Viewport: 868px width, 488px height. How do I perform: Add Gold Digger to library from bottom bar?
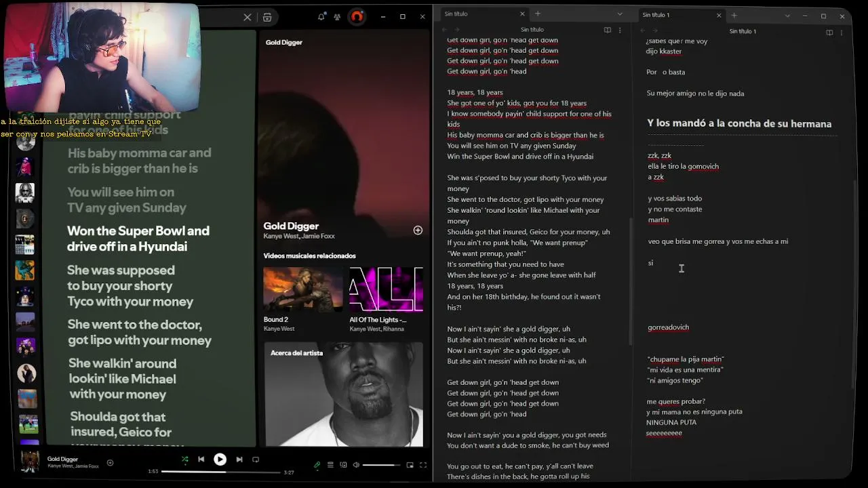(x=110, y=463)
